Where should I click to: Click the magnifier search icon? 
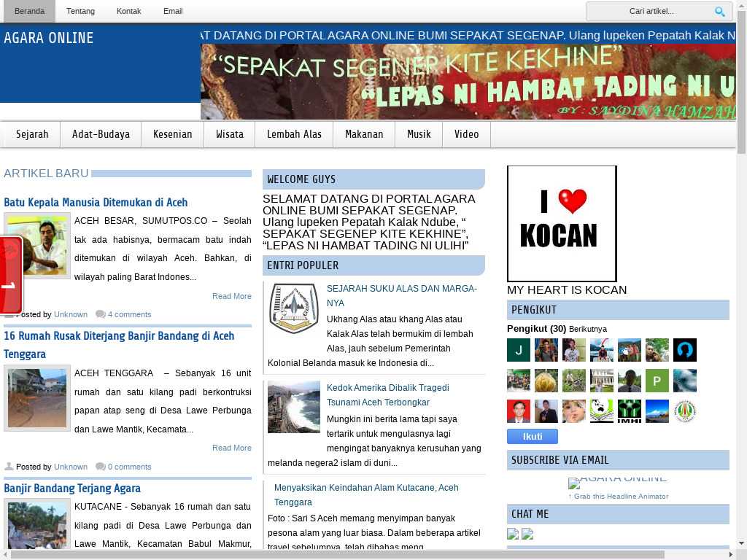tap(719, 12)
